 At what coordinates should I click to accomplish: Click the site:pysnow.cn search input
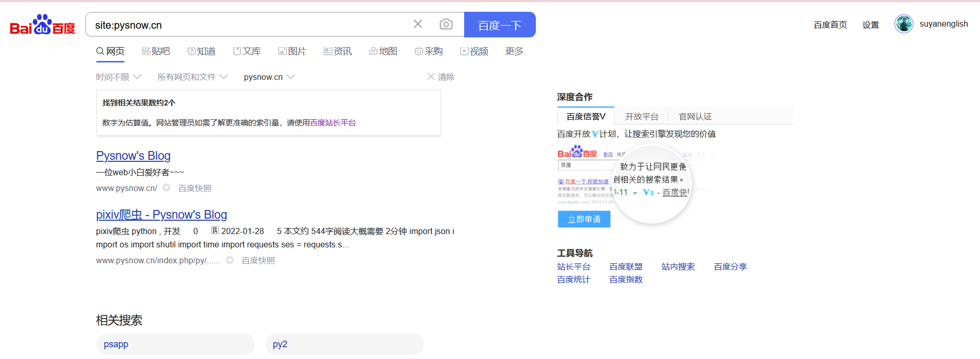point(251,25)
